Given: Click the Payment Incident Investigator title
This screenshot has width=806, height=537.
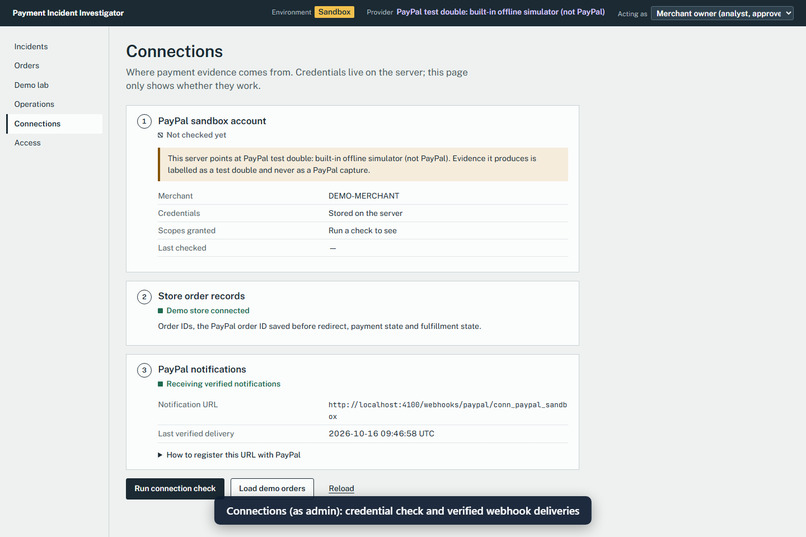Looking at the screenshot, I should pos(68,13).
